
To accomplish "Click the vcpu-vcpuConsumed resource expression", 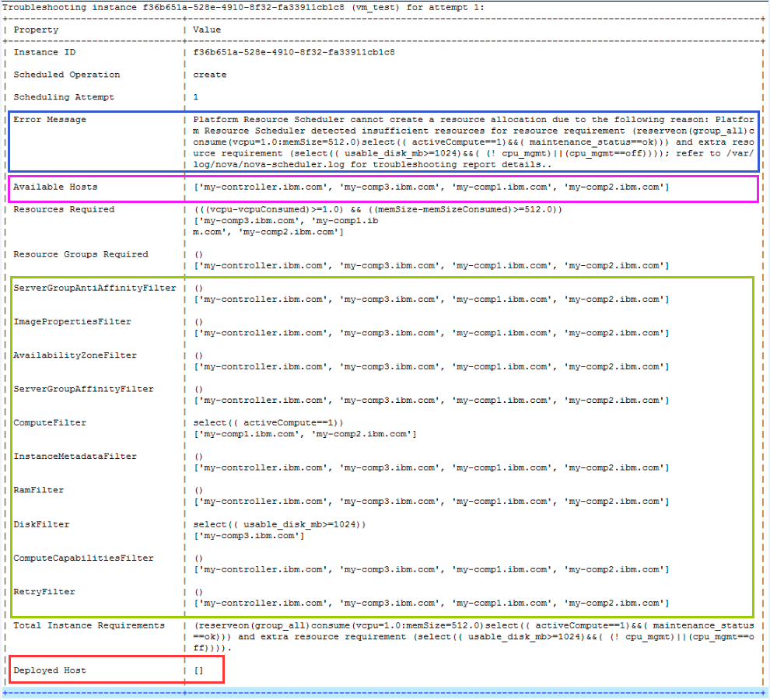I will click(x=378, y=209).
